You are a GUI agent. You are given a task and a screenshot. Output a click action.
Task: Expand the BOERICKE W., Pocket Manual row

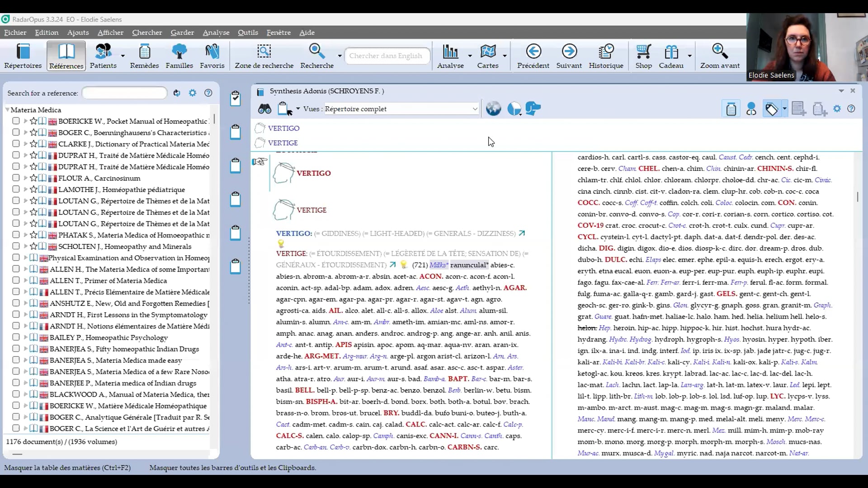(25, 121)
